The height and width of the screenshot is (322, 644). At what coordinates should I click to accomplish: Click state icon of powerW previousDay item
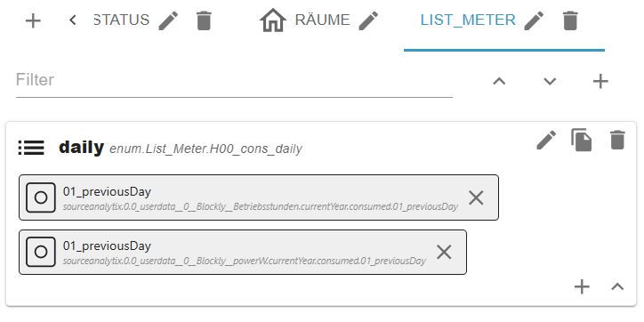[41, 252]
